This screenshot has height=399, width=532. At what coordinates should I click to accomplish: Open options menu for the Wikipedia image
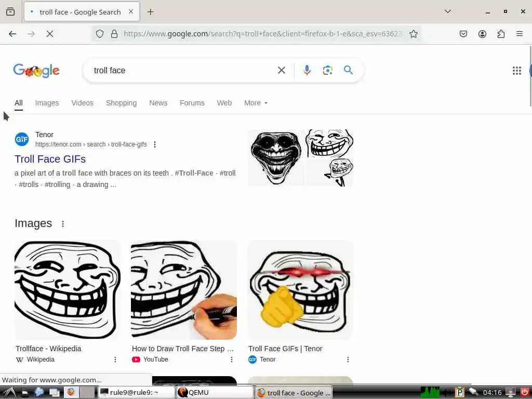point(115,360)
